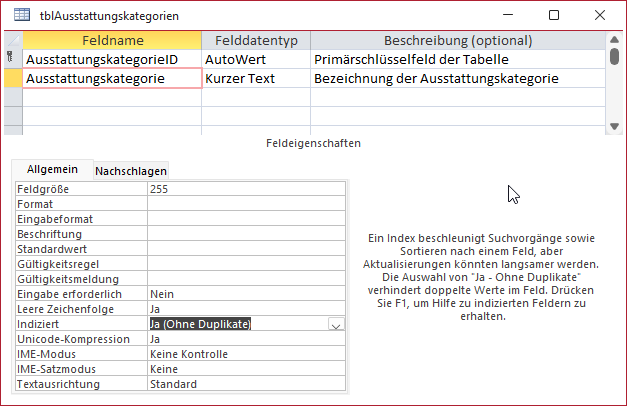
Task: Click the row selector of the Ausstattungskategorie row
Action: (x=13, y=78)
